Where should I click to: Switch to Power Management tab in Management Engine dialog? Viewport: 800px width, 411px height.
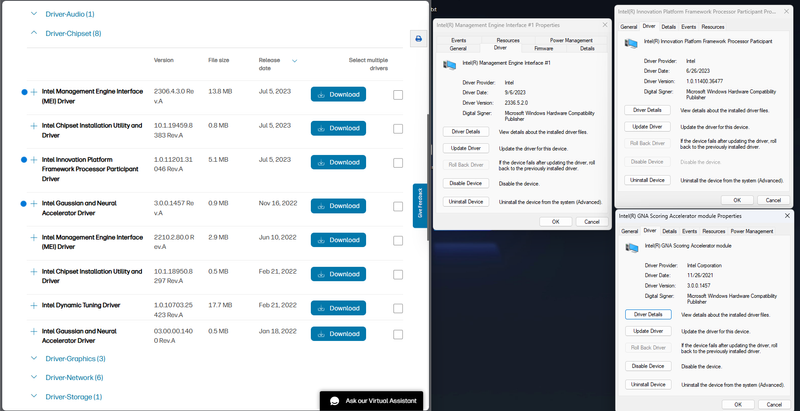tap(571, 40)
